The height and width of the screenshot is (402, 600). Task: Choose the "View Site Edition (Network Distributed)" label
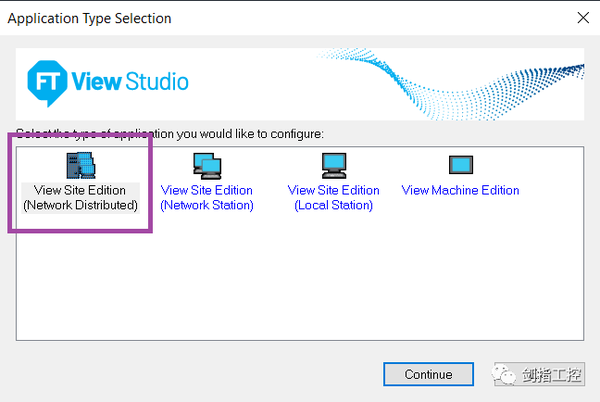click(x=80, y=198)
